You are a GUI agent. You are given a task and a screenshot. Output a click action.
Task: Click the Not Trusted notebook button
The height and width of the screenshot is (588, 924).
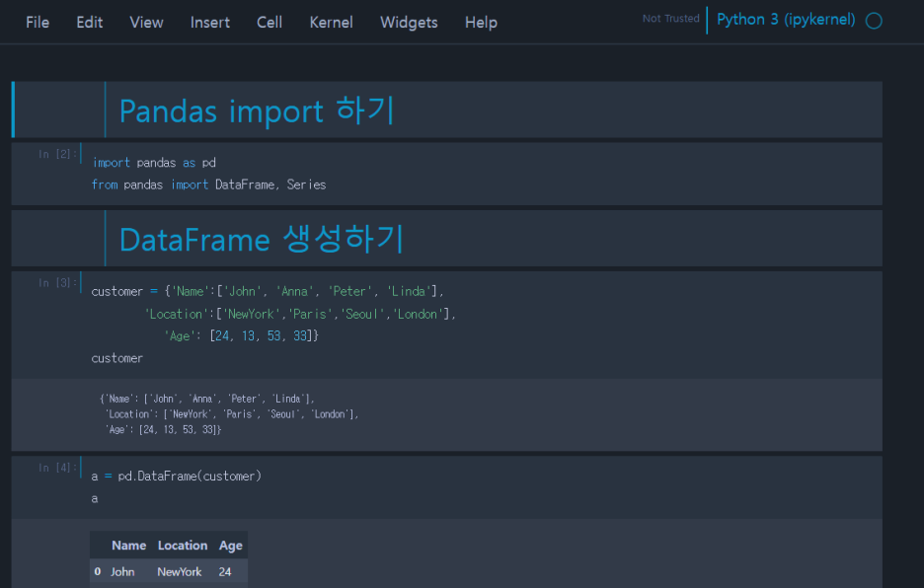670,19
